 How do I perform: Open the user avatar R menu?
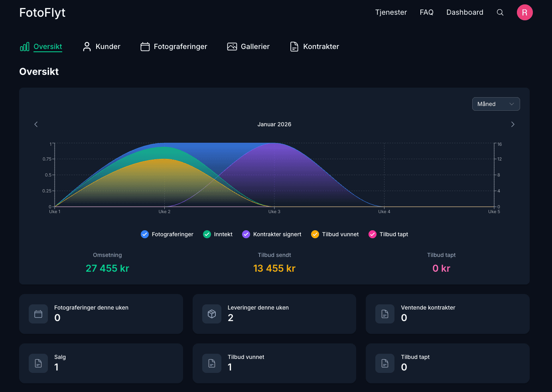coord(524,12)
